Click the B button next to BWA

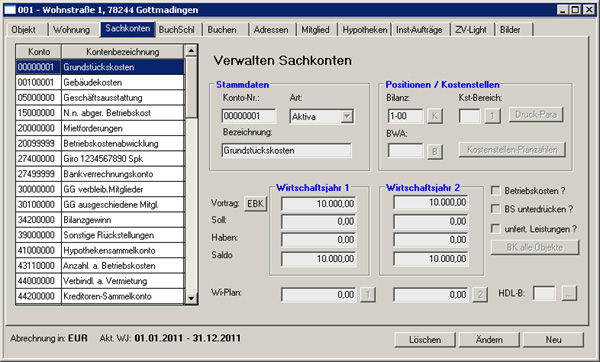(435, 152)
